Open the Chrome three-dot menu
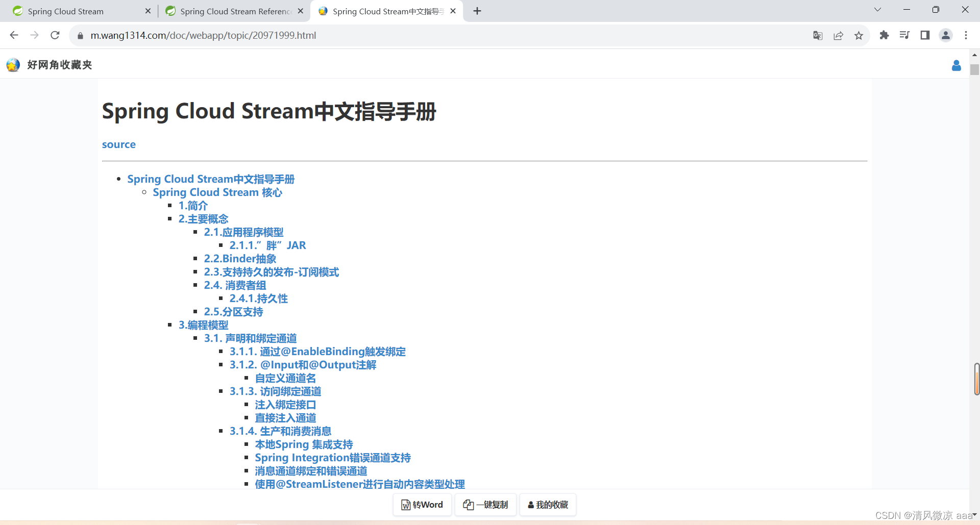This screenshot has width=980, height=525. (x=966, y=35)
